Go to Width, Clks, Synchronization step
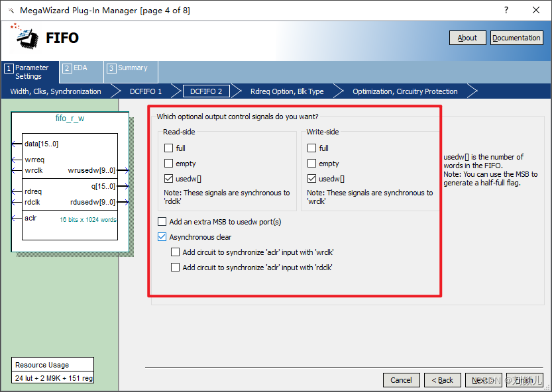Image resolution: width=552 pixels, height=392 pixels. click(x=56, y=91)
